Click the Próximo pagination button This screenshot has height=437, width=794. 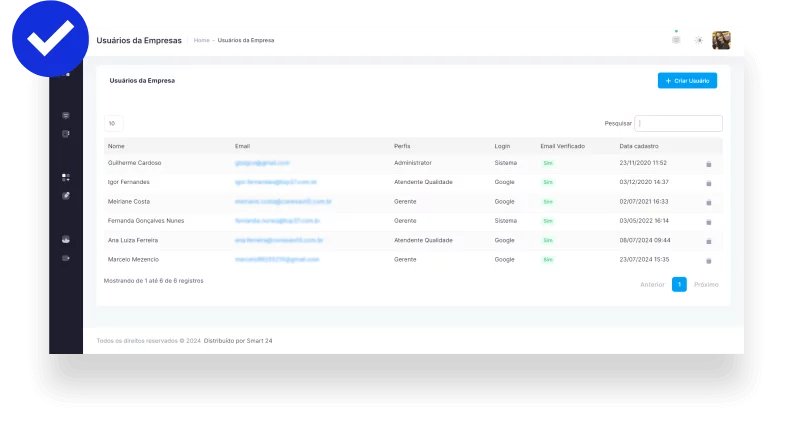click(706, 285)
